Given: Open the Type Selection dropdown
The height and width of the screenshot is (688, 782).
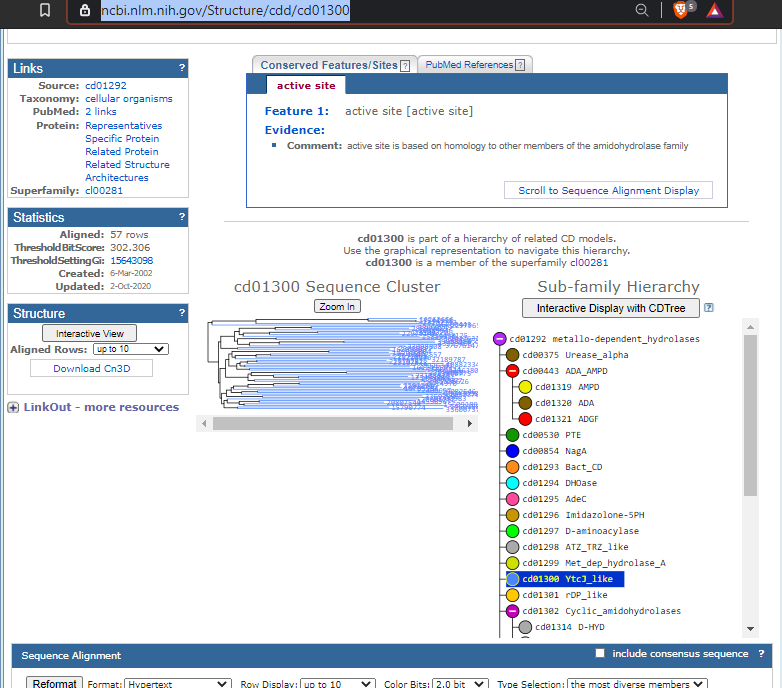Looking at the screenshot, I should coord(637,684).
